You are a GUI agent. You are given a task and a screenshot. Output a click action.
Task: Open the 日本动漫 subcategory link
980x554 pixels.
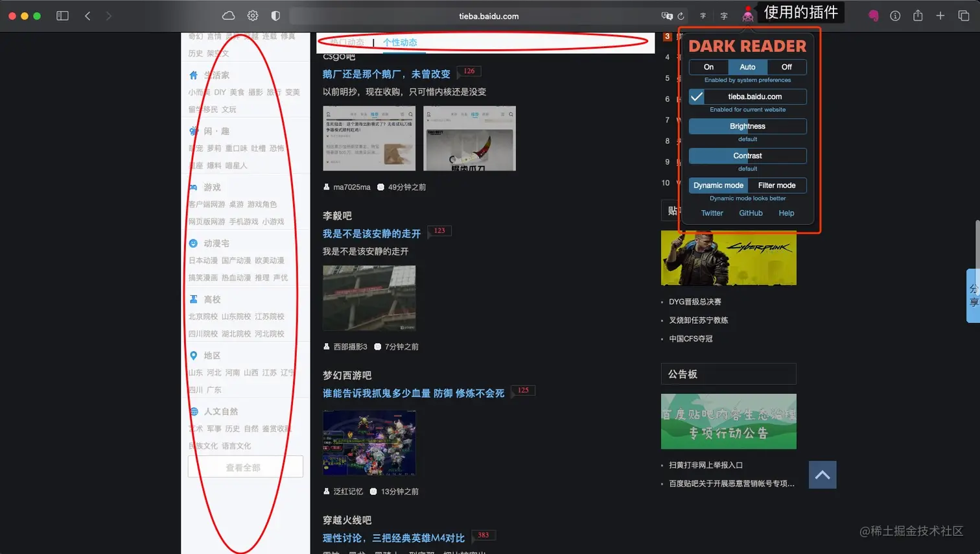tap(203, 260)
